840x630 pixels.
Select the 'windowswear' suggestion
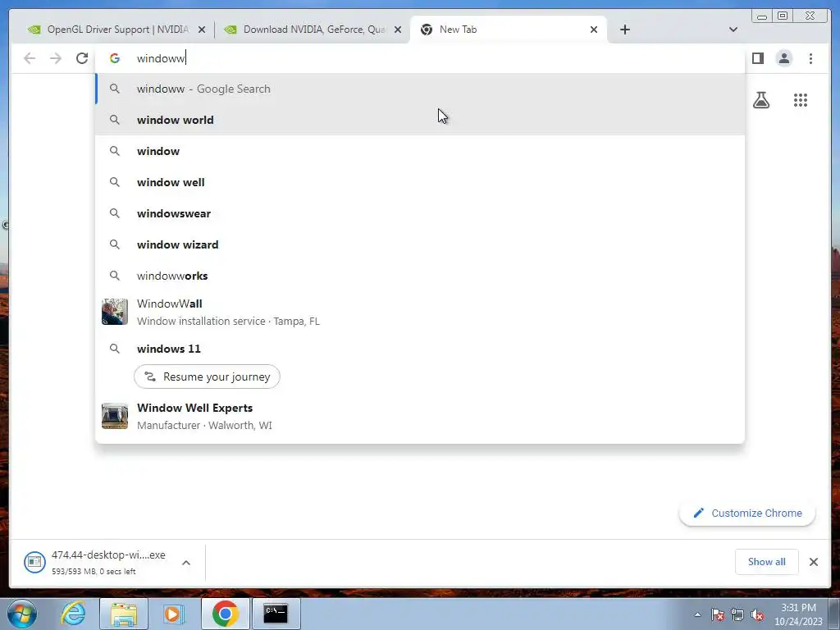pos(419,213)
